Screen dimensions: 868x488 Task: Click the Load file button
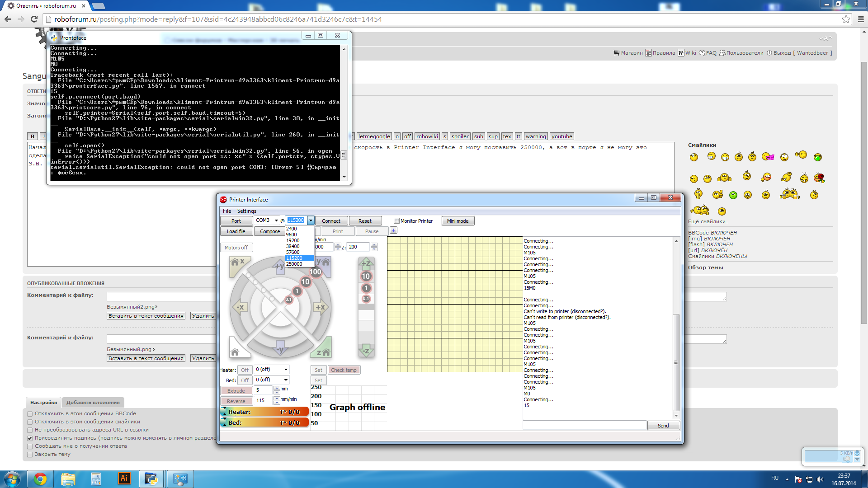tap(236, 231)
